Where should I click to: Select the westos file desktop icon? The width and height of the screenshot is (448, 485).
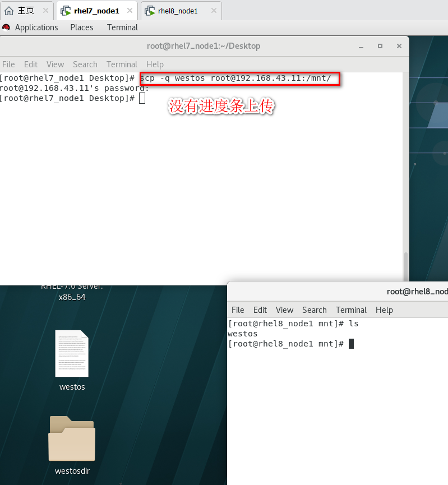[72, 354]
